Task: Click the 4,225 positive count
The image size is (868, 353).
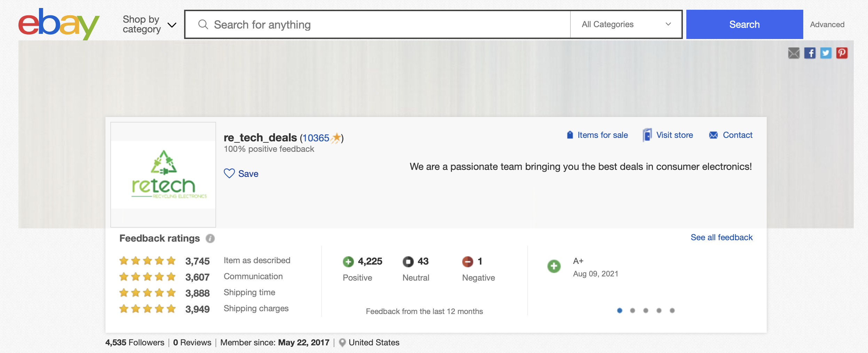Action: pyautogui.click(x=370, y=261)
